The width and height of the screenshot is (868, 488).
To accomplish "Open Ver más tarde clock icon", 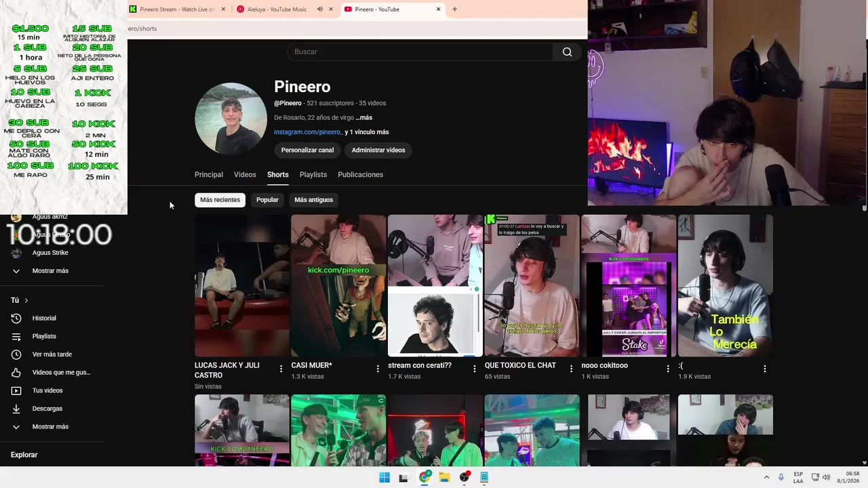I will (16, 354).
